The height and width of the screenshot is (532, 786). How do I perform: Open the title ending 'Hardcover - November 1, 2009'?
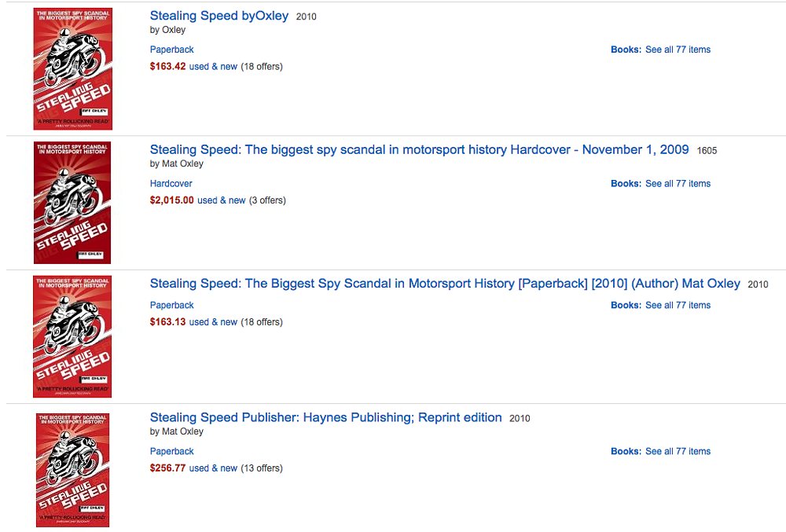(x=419, y=149)
